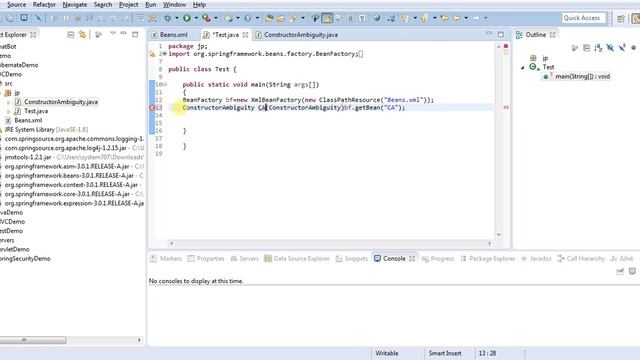Click editor horizontal scrollbar right arrow
The height and width of the screenshot is (360, 640).
coord(489,243)
